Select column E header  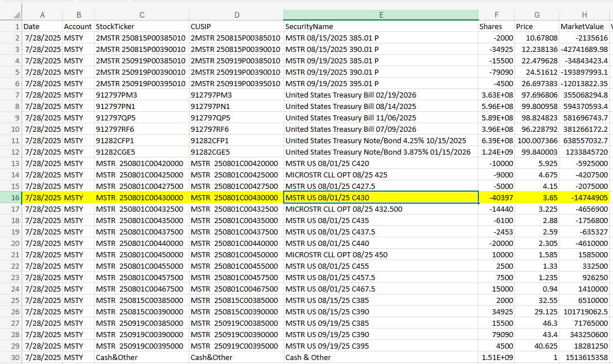point(381,15)
